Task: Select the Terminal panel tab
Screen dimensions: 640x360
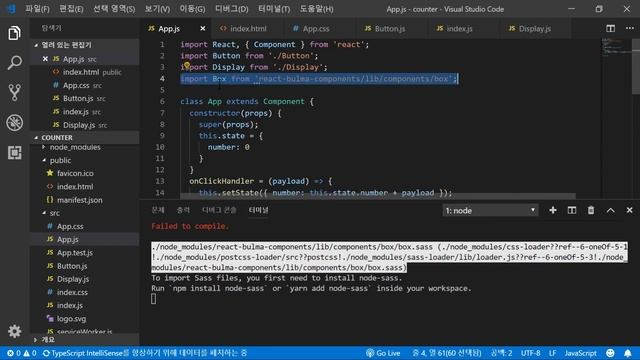Action: pos(258,210)
